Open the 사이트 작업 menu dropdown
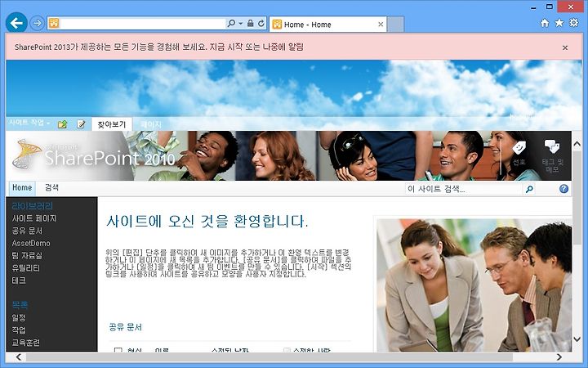The height and width of the screenshot is (368, 588). 29,123
